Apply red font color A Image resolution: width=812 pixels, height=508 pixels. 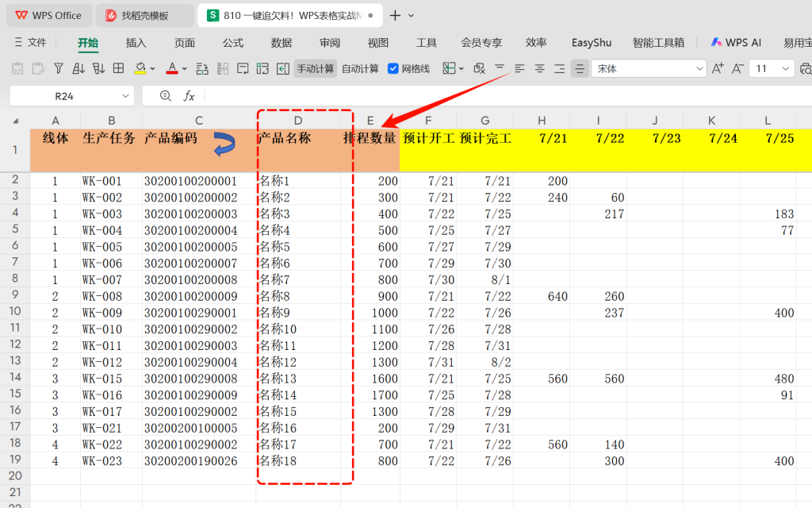tap(172, 68)
